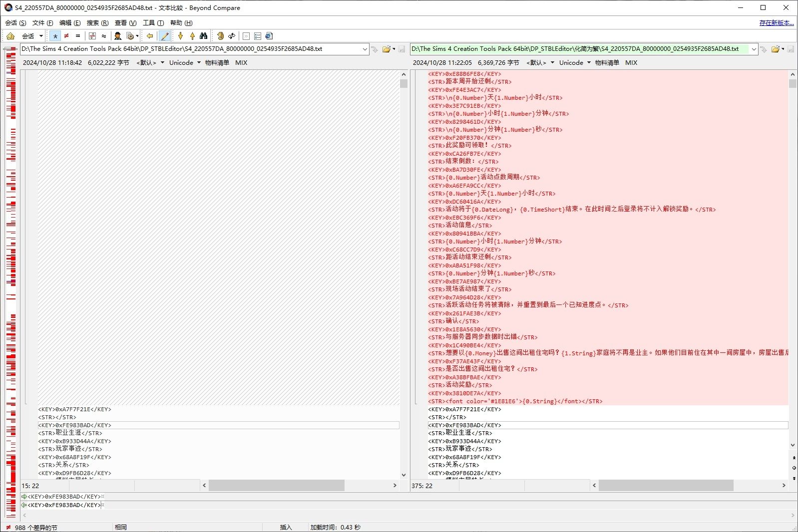
Task: Click right pane MIX line-ending label
Action: (x=631, y=63)
